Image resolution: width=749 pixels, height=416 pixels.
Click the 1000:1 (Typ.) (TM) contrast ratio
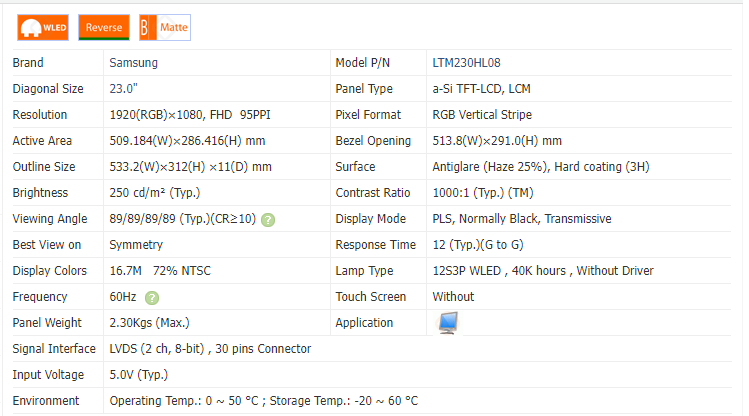pos(483,192)
